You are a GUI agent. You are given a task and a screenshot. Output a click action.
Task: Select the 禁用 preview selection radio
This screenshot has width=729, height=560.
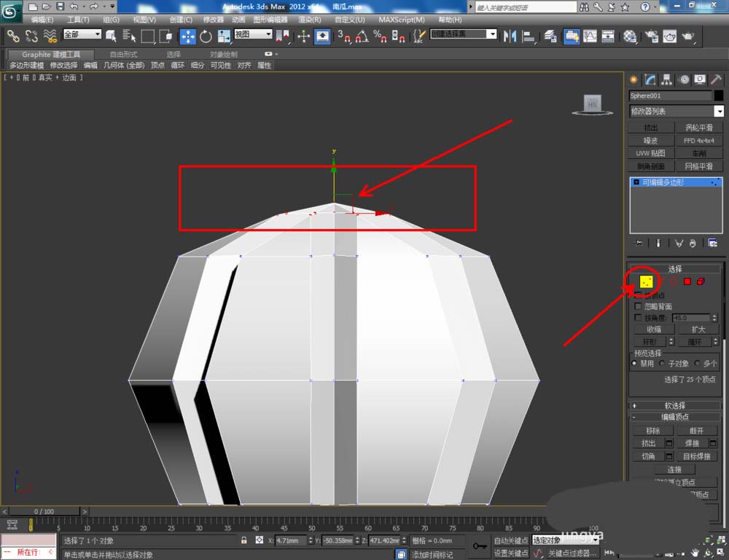(634, 363)
